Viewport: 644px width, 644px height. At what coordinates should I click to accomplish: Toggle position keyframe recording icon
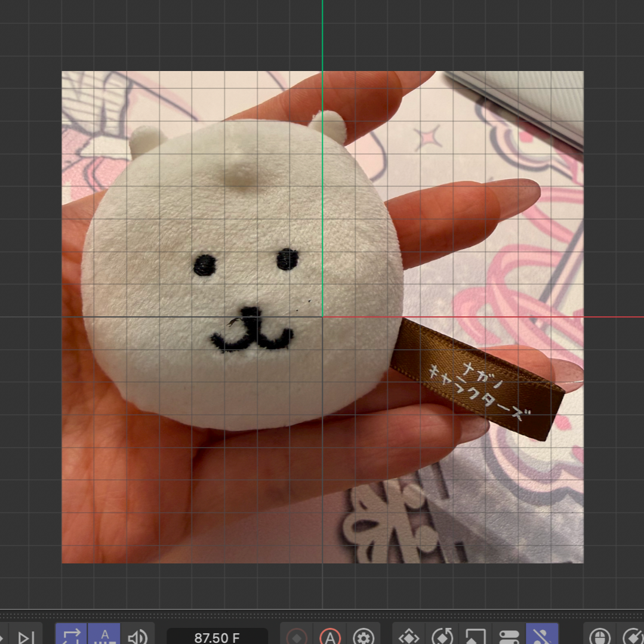409,637
